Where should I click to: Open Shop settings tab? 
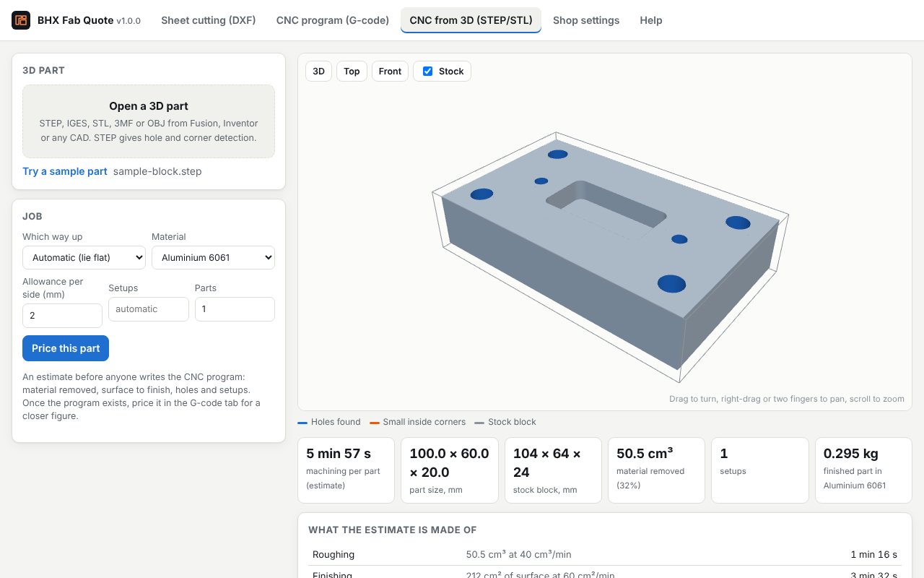click(586, 20)
